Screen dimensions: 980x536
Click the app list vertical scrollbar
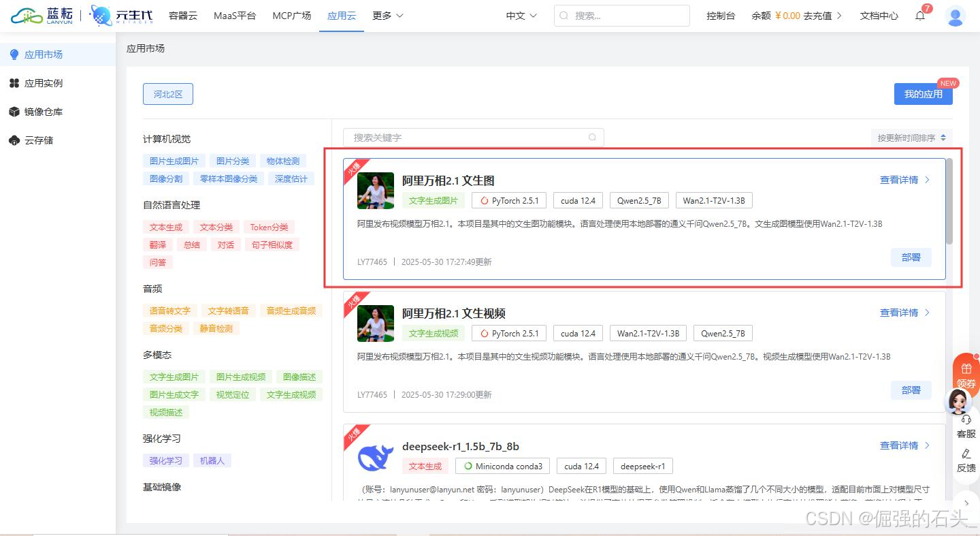point(949,202)
